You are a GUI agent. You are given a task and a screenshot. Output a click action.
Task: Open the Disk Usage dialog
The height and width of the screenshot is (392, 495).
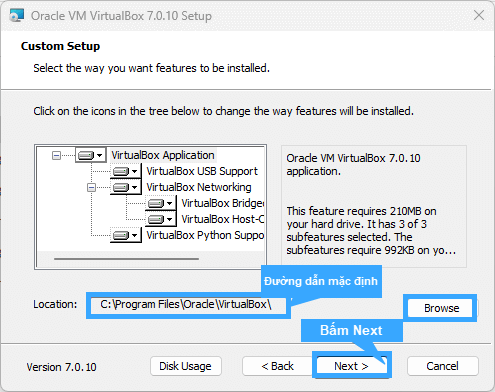tap(186, 366)
